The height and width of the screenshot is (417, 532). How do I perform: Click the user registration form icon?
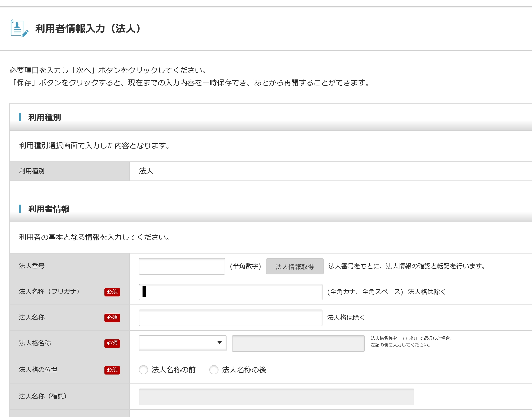19,28
